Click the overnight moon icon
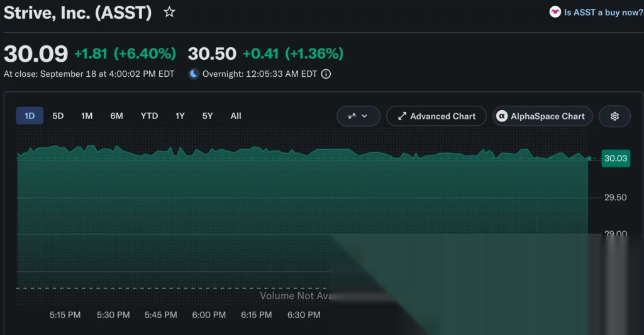This screenshot has width=644, height=335. [194, 74]
